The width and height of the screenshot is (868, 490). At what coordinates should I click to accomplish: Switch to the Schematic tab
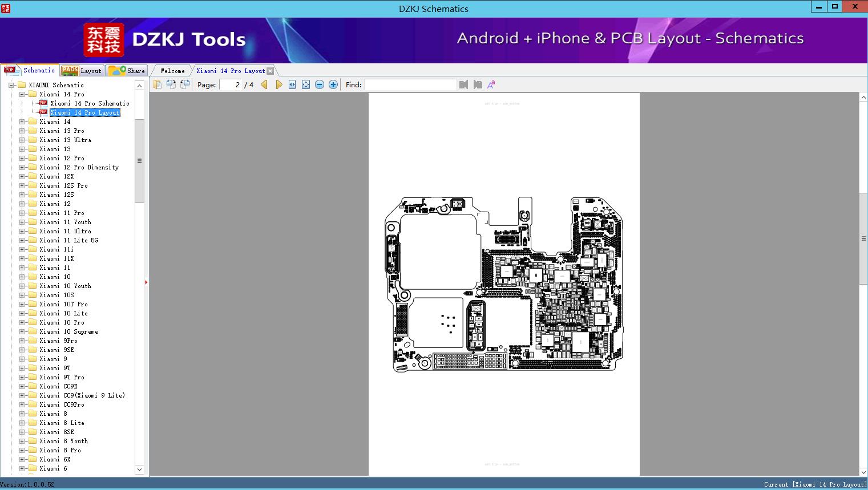[x=30, y=70]
